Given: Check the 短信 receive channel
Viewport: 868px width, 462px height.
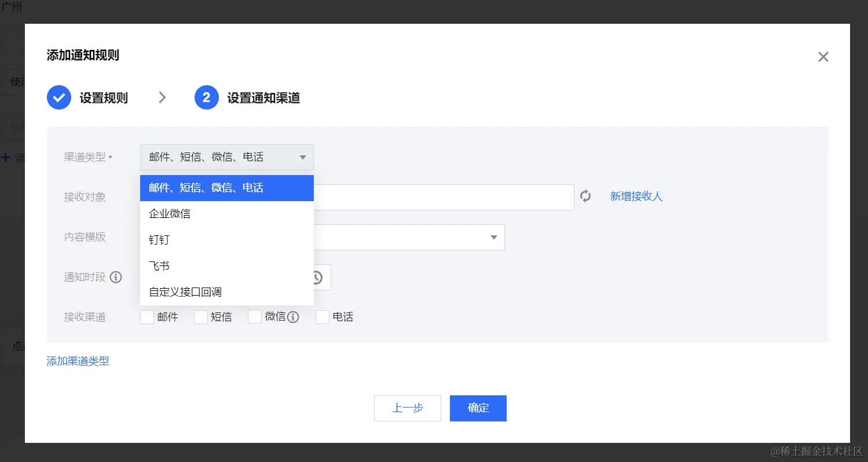Looking at the screenshot, I should click(x=200, y=317).
